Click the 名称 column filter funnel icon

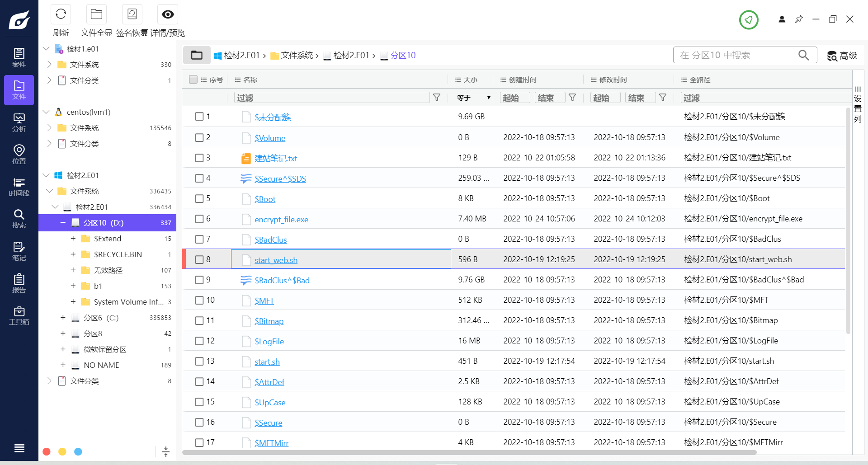pos(437,98)
